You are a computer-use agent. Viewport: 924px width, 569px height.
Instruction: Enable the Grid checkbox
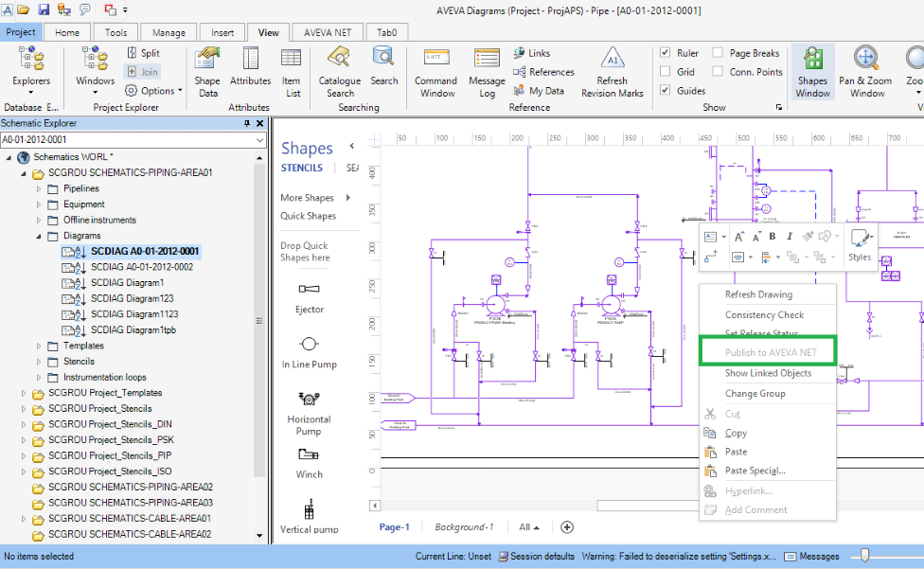666,72
